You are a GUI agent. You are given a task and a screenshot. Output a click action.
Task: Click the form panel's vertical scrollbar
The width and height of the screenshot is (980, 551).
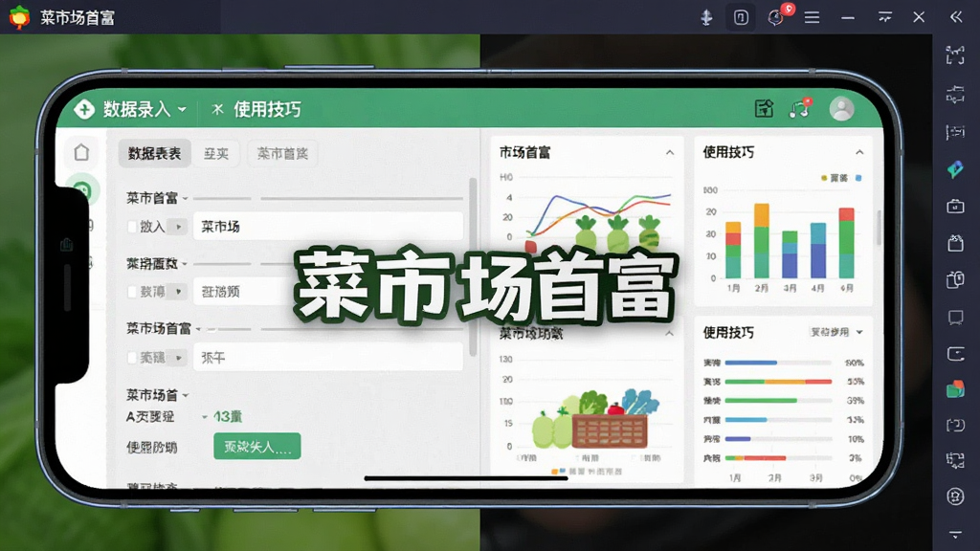[x=473, y=267]
